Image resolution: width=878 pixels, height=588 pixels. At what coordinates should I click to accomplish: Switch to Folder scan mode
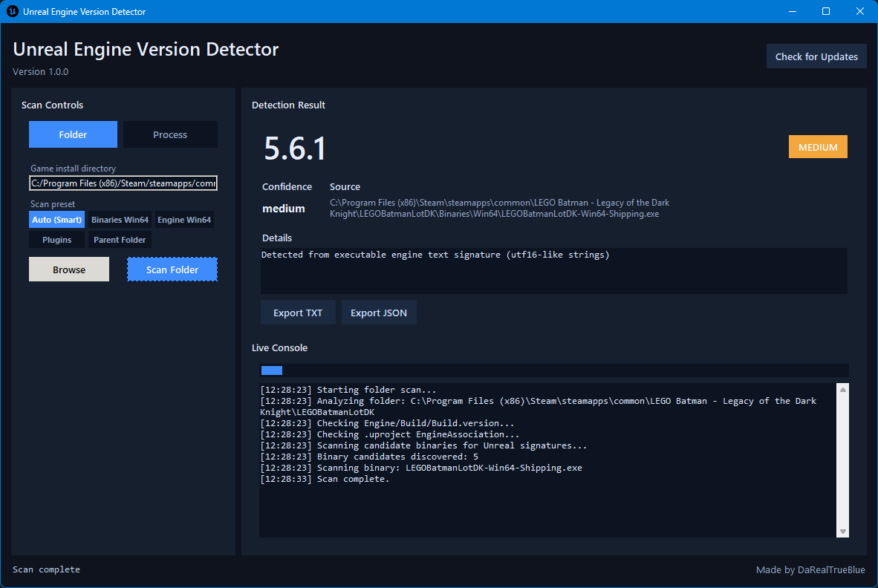coord(73,134)
